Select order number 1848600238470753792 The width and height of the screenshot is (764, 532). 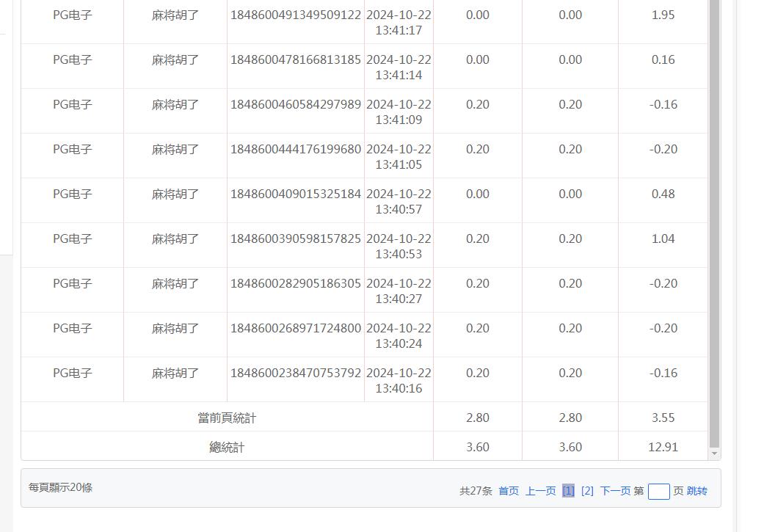coord(296,373)
